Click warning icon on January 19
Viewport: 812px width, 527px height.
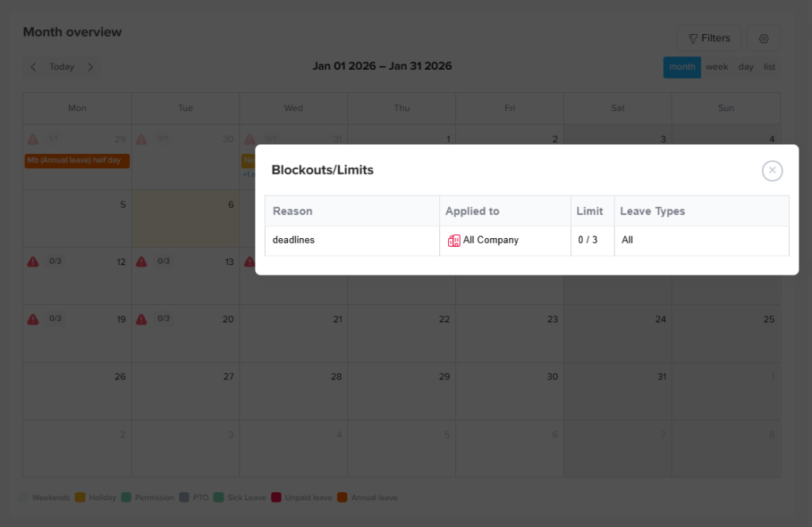coord(33,319)
